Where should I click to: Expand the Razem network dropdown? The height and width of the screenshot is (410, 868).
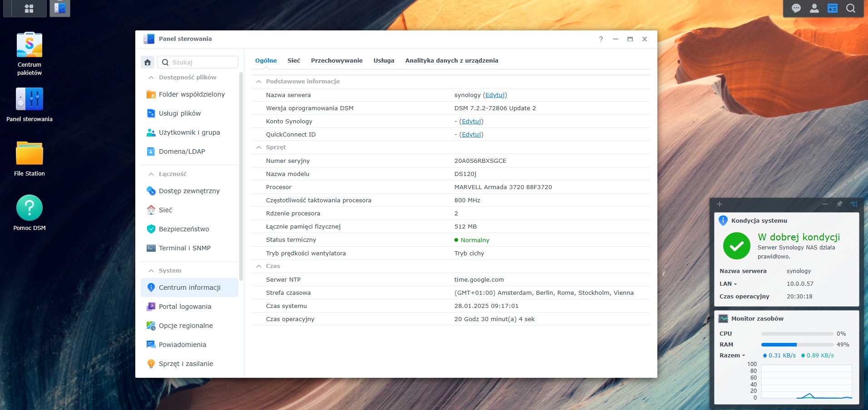[x=732, y=356]
